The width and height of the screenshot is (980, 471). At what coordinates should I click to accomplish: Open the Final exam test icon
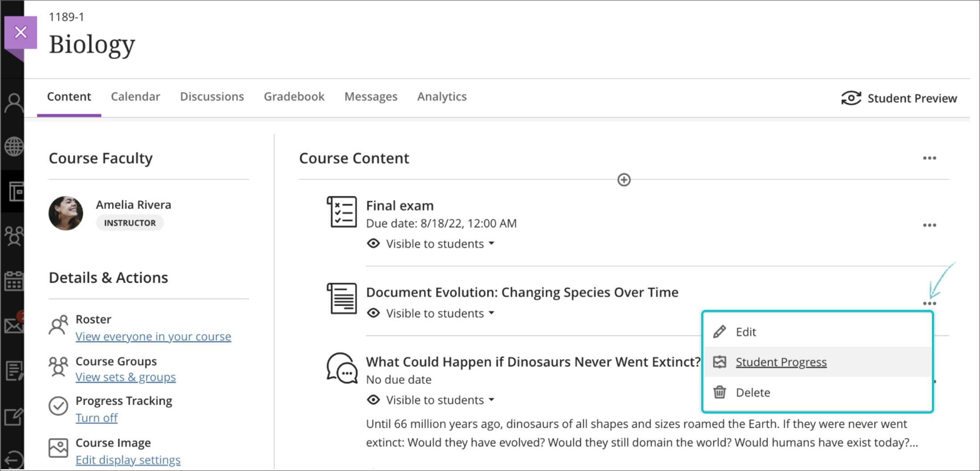tap(342, 212)
